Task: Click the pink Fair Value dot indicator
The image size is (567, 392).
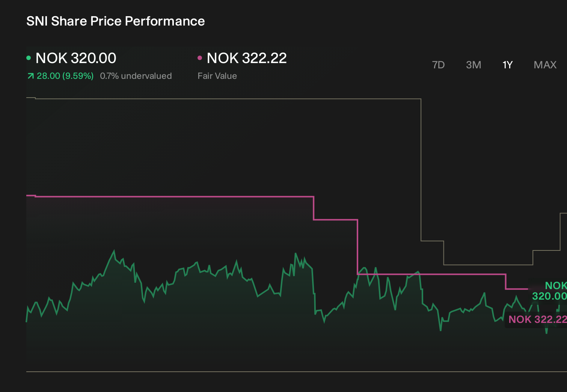Action: [x=200, y=58]
